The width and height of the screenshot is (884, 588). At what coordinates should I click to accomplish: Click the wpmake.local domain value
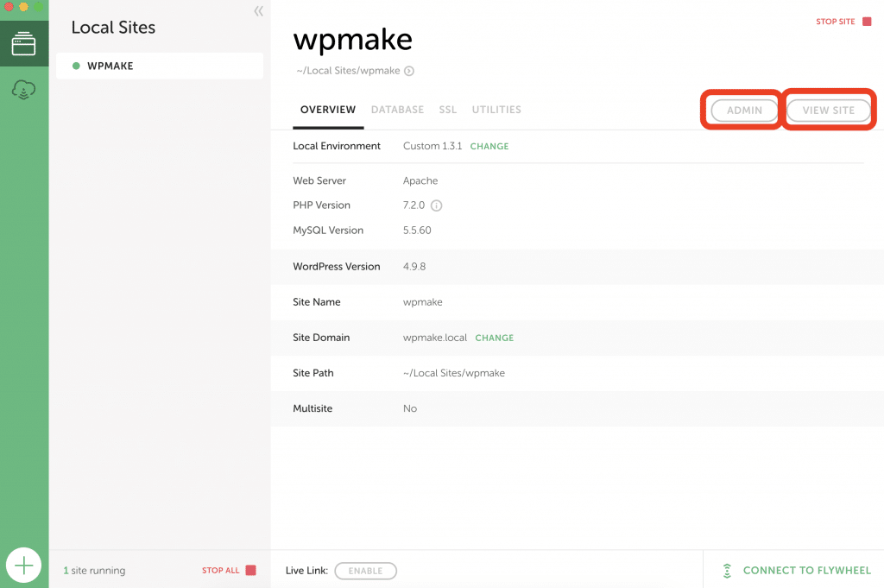pyautogui.click(x=435, y=338)
